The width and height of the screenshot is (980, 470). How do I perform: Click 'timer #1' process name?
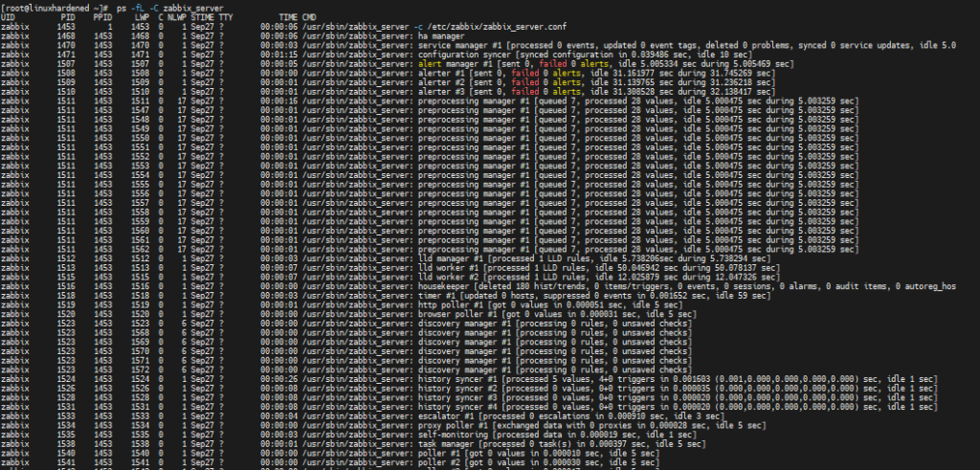[x=436, y=296]
